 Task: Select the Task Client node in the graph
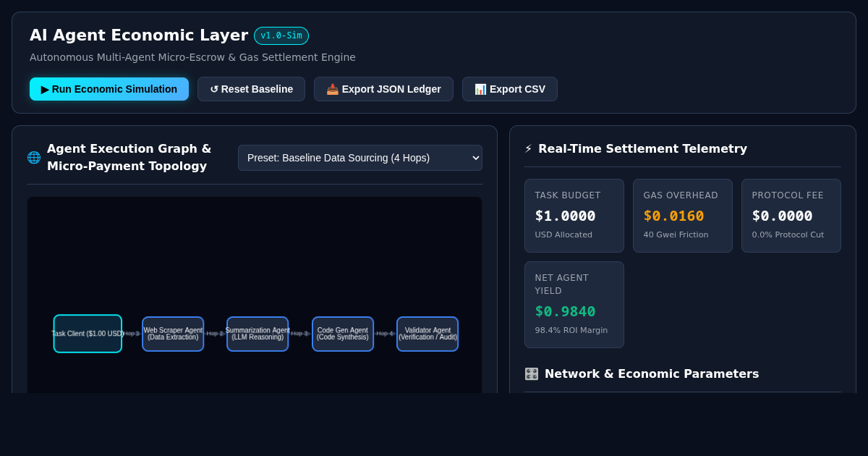88,334
